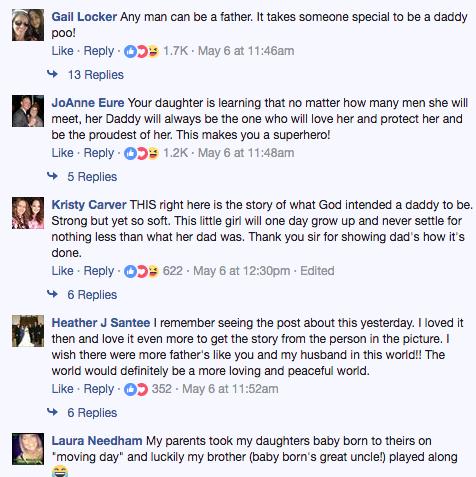
Task: Expand the 13 Replies thread
Action: [x=96, y=75]
